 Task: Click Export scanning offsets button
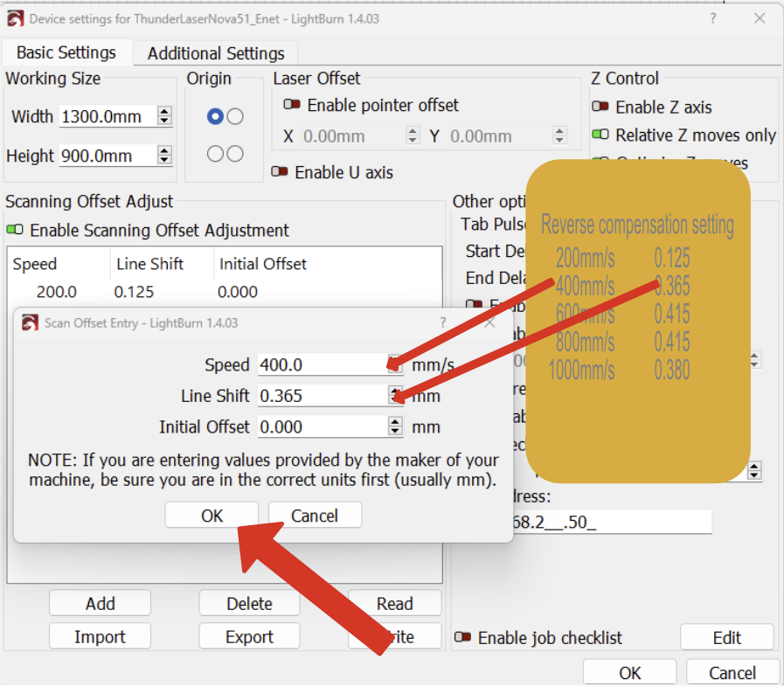tap(249, 636)
